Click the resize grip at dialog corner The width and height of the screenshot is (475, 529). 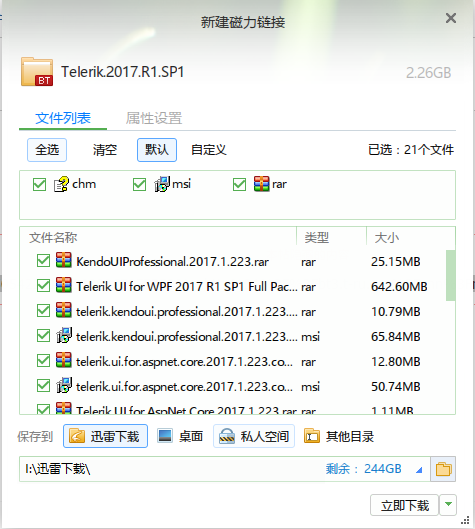(466, 520)
